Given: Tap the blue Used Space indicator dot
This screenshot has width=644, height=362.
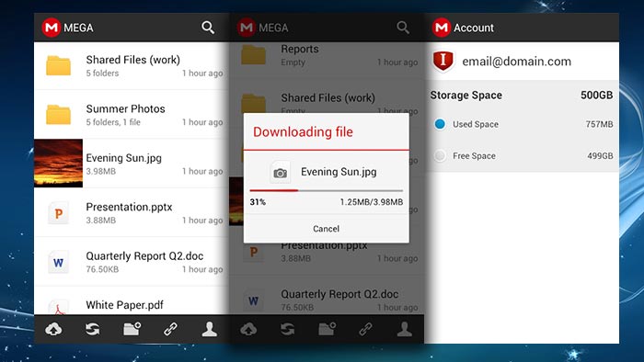Looking at the screenshot, I should pos(440,124).
